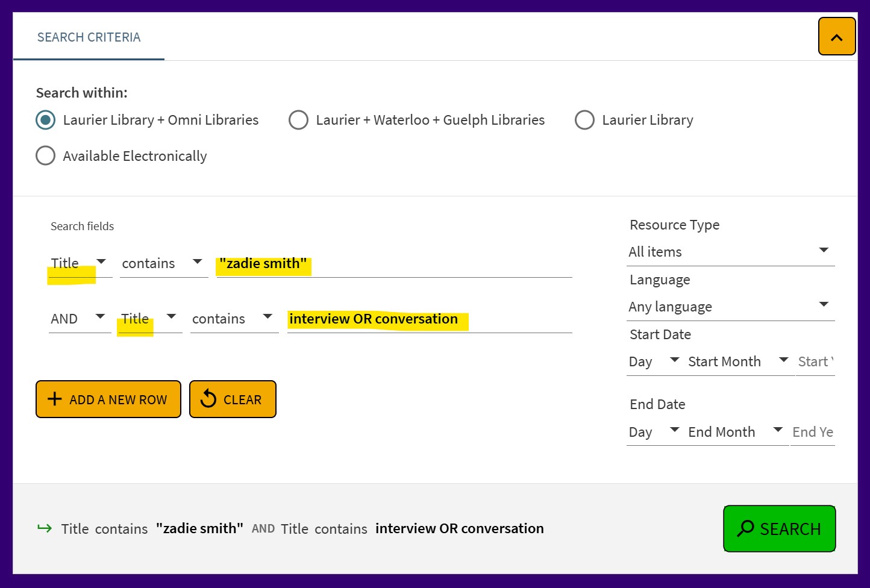
Task: Click the plus icon to add row
Action: pyautogui.click(x=55, y=399)
